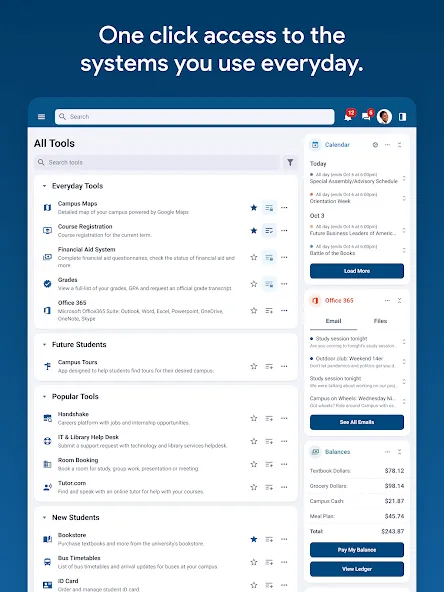444x592 pixels.
Task: Select the Email tab in Office 365
Action: [x=333, y=321]
